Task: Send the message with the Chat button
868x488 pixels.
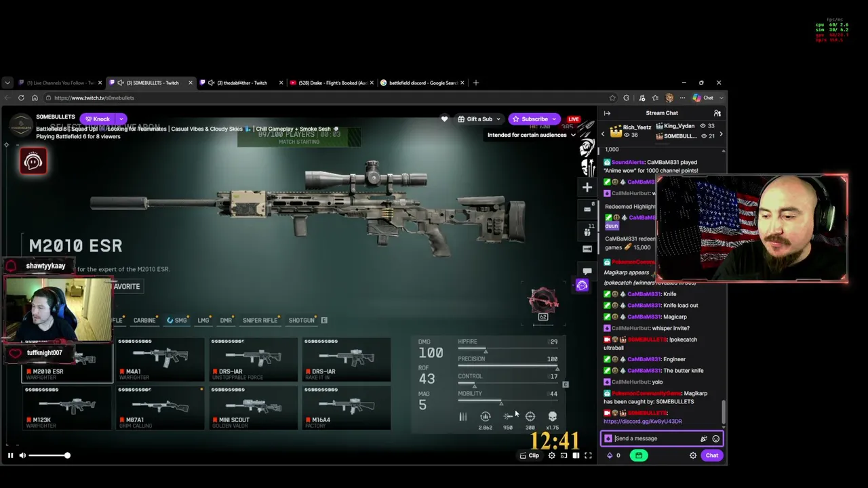Action: (x=711, y=455)
